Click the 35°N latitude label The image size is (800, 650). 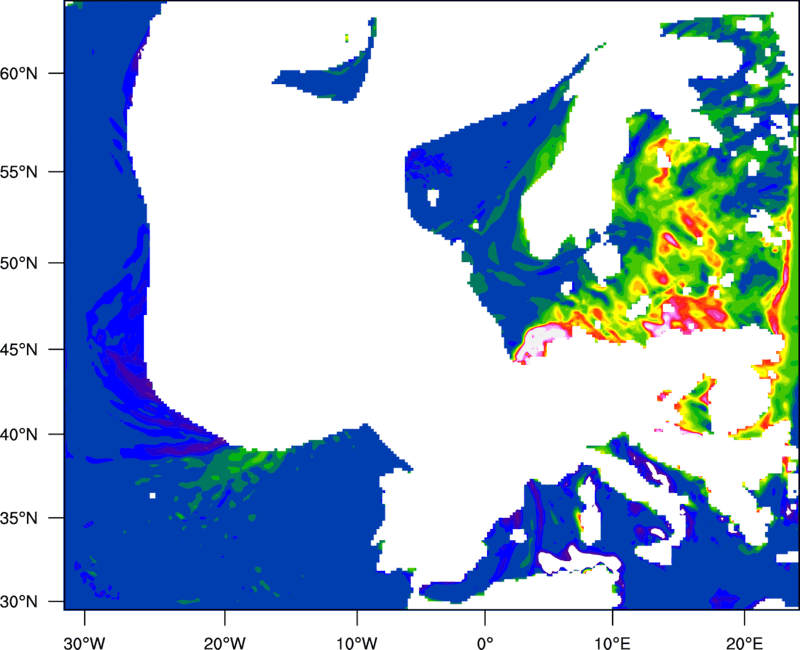19,518
